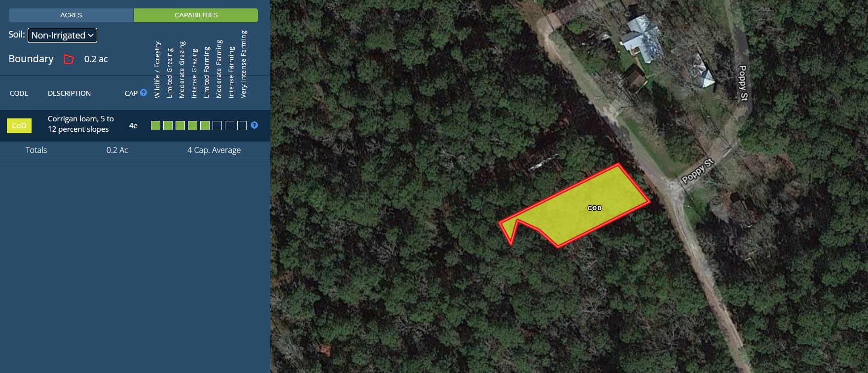Image resolution: width=868 pixels, height=373 pixels.
Task: Click the COD label on map parcel
Action: coord(595,208)
